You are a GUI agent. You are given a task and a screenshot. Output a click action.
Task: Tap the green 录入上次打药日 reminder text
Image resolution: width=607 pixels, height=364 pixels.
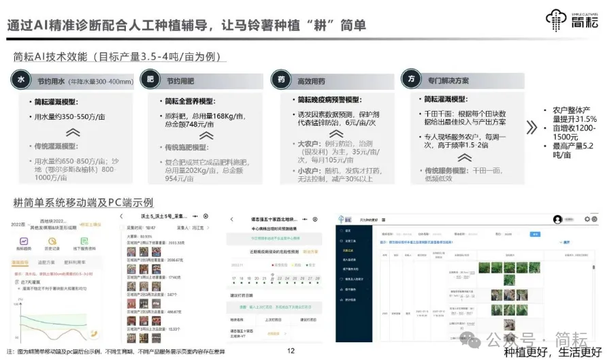(x=275, y=307)
